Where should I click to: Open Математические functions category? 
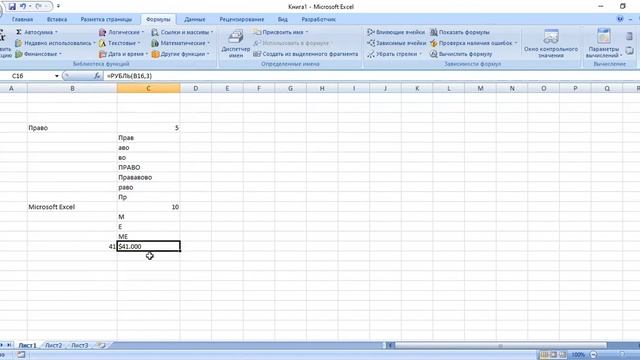[180, 43]
